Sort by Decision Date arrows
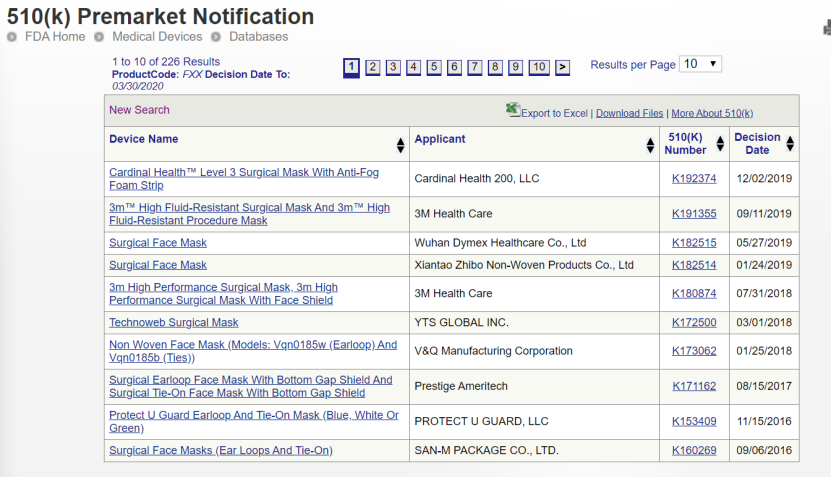Image resolution: width=831 pixels, height=478 pixels. click(790, 144)
